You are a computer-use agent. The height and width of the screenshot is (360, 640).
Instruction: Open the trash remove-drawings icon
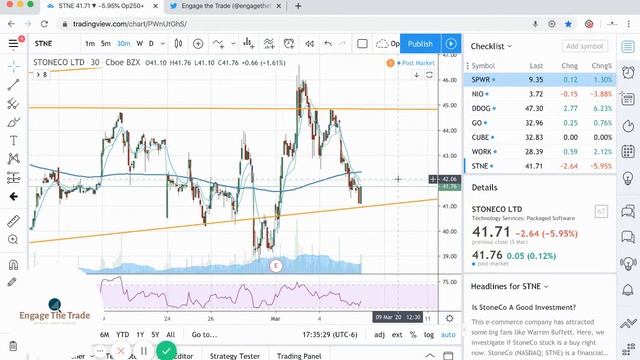[x=13, y=346]
